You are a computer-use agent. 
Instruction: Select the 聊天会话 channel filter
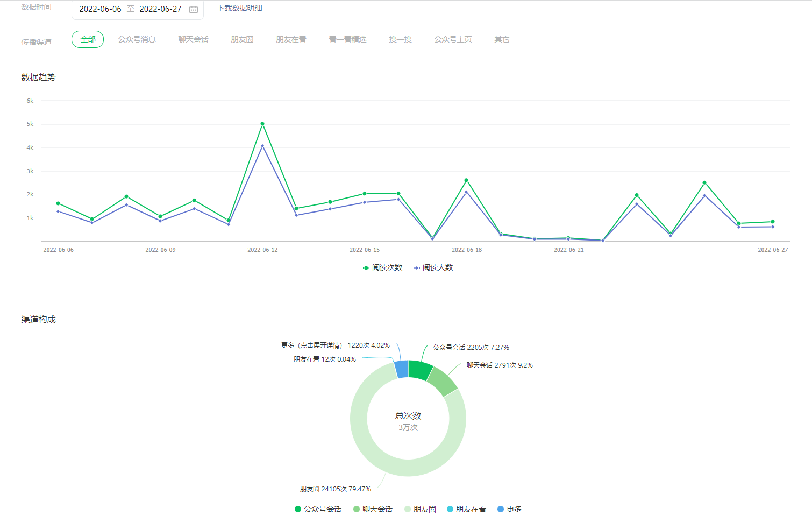pyautogui.click(x=193, y=39)
